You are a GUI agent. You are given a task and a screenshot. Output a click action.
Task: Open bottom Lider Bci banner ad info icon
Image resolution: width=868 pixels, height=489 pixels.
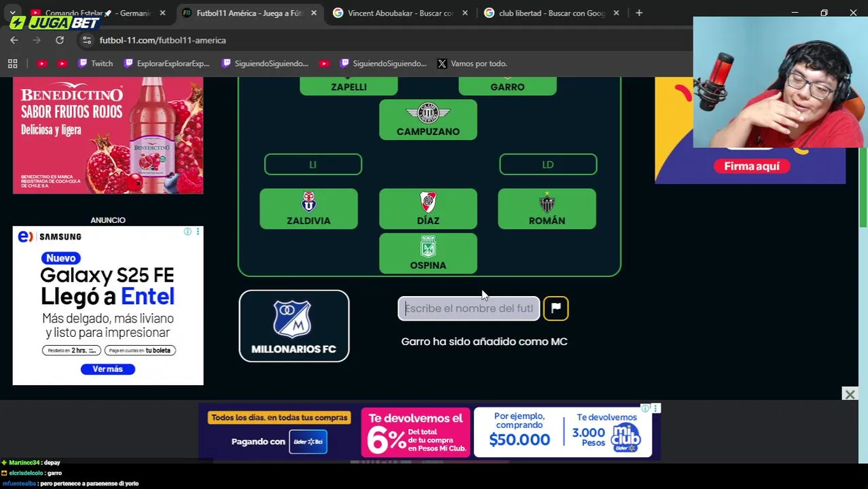[647, 408]
